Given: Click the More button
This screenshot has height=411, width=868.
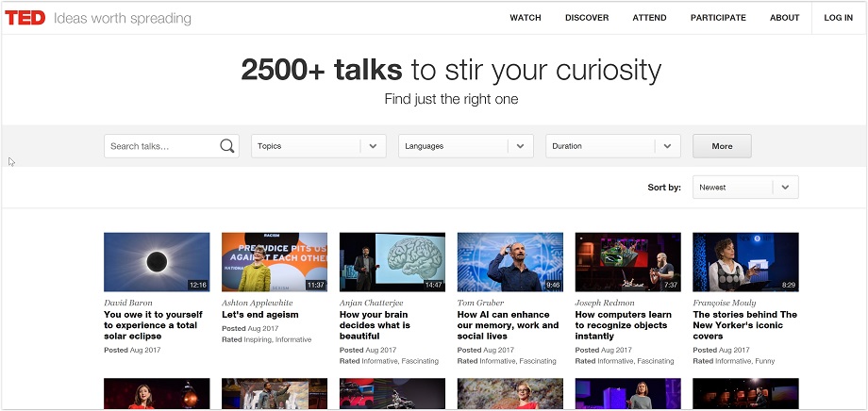Looking at the screenshot, I should click(x=722, y=146).
